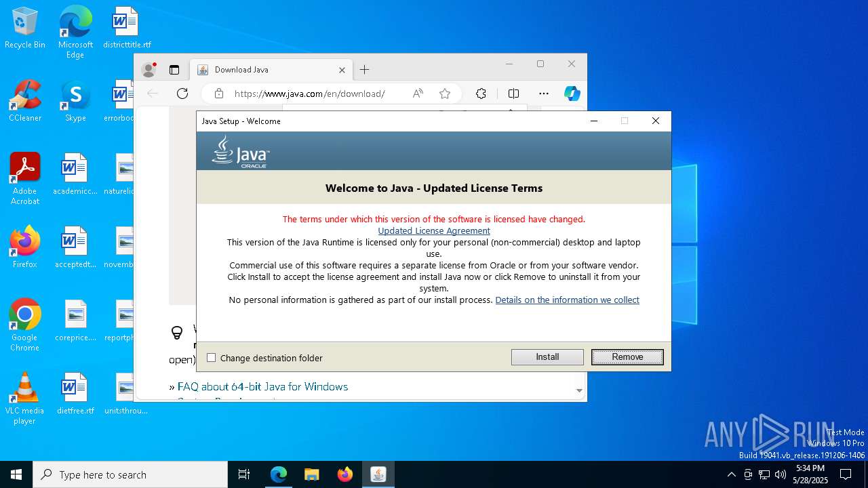Maximize the Edge browser window

(540, 64)
